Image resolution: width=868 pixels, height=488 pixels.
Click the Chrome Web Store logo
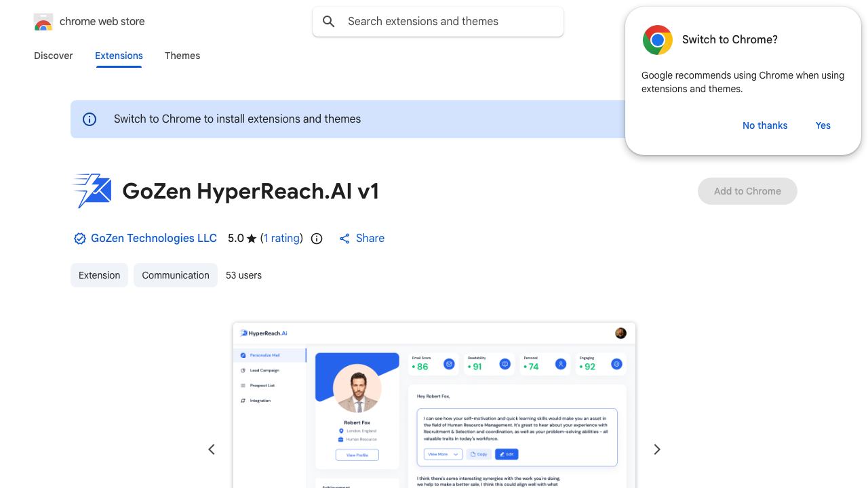point(43,22)
